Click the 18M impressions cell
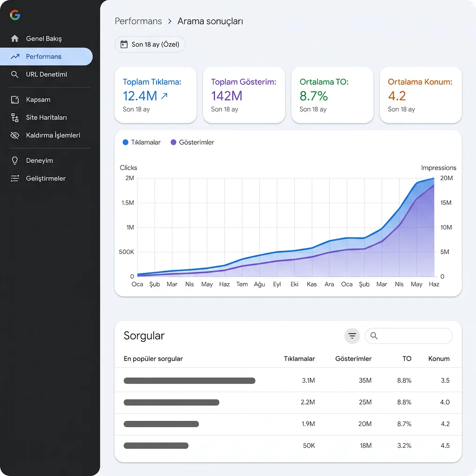 pyautogui.click(x=366, y=446)
